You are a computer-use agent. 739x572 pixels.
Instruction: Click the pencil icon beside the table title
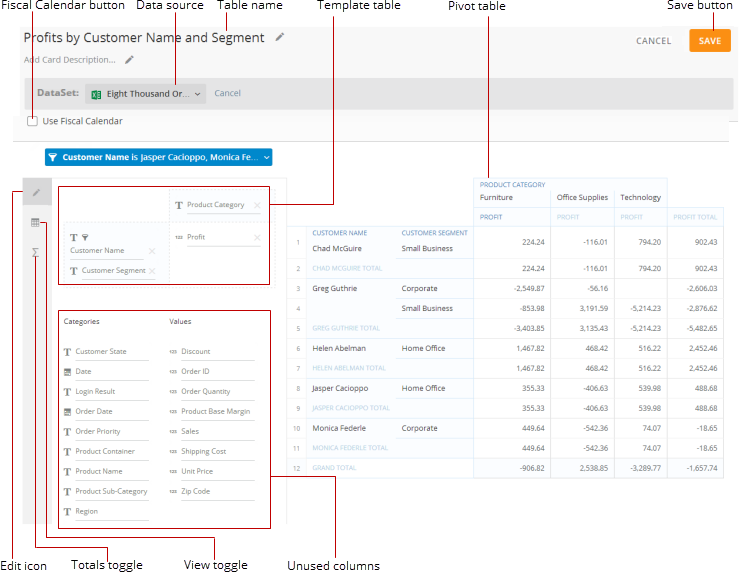pyautogui.click(x=280, y=37)
